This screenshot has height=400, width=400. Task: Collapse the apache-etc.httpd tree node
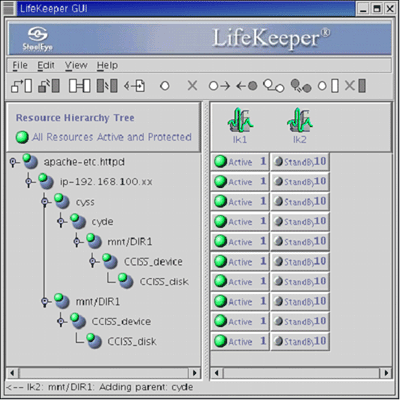[13, 162]
